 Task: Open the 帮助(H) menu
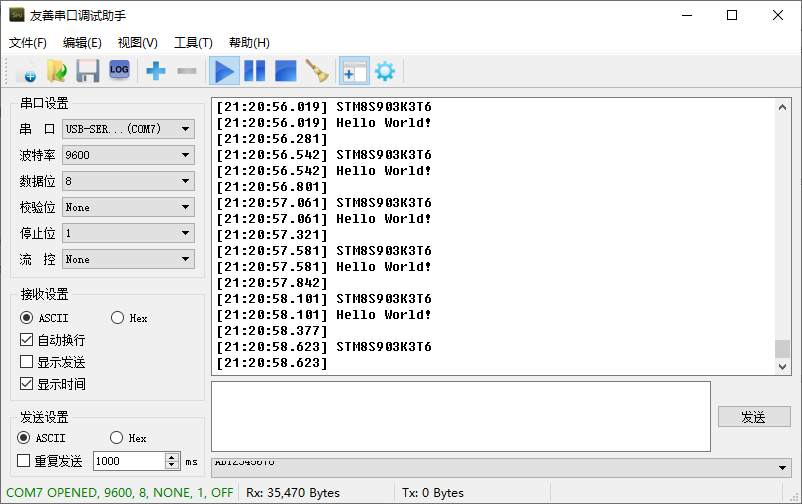click(249, 42)
